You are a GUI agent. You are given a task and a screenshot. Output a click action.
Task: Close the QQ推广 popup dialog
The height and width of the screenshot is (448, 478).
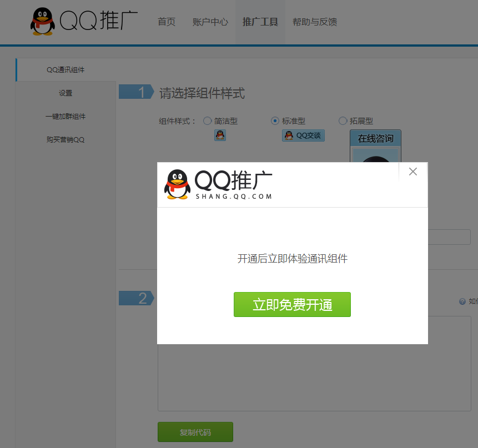point(412,172)
